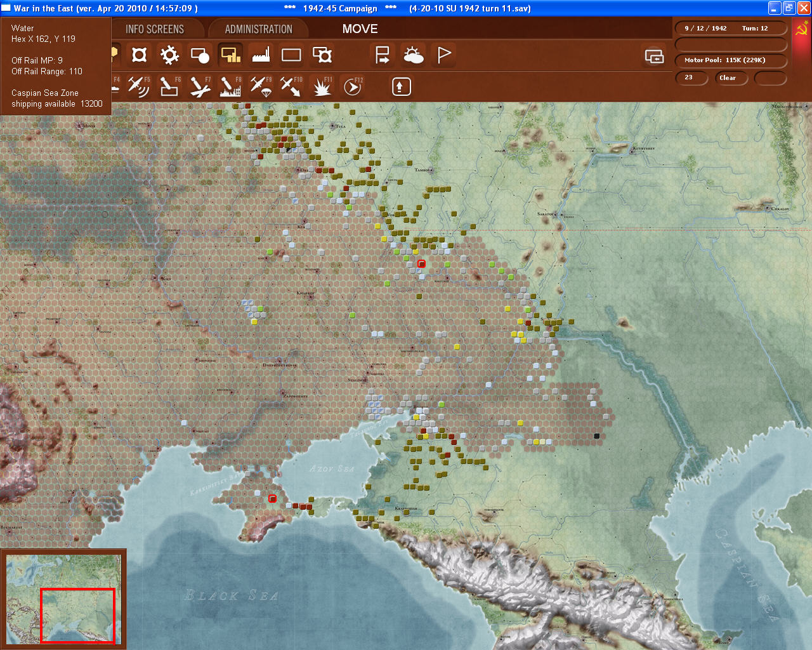Click the window with left arrow icon

(654, 56)
